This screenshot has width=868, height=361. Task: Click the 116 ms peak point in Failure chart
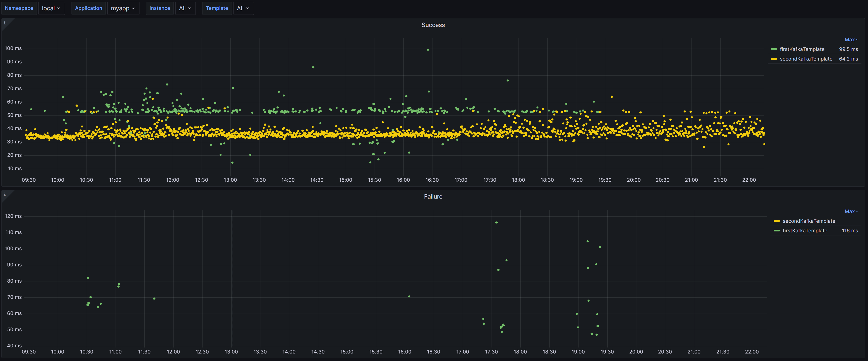(496, 222)
